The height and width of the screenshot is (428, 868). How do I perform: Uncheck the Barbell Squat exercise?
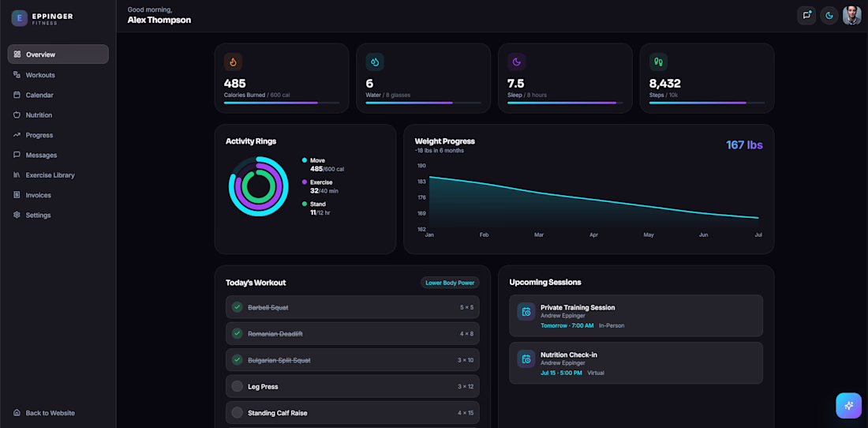coord(237,307)
